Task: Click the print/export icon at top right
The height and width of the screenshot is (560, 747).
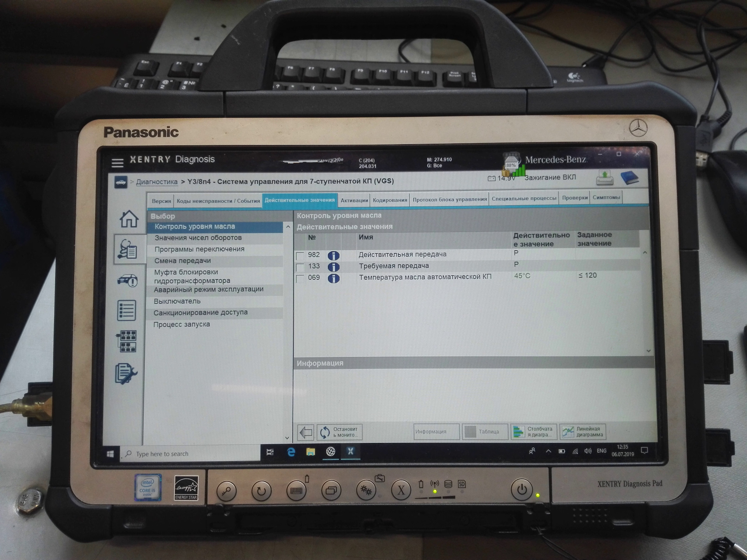Action: 605,178
